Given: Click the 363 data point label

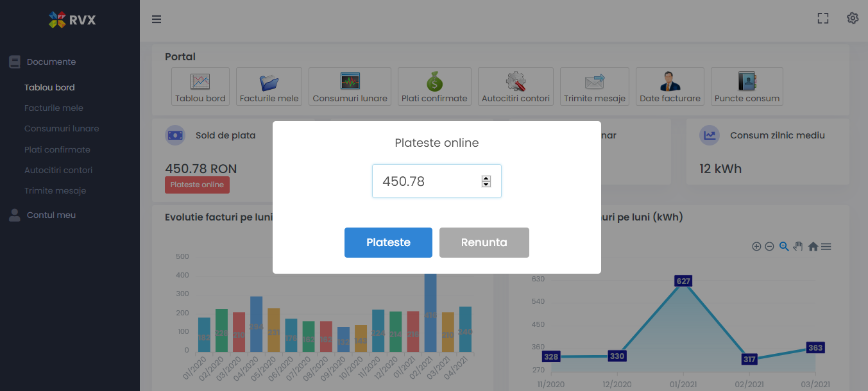Looking at the screenshot, I should pyautogui.click(x=815, y=348).
